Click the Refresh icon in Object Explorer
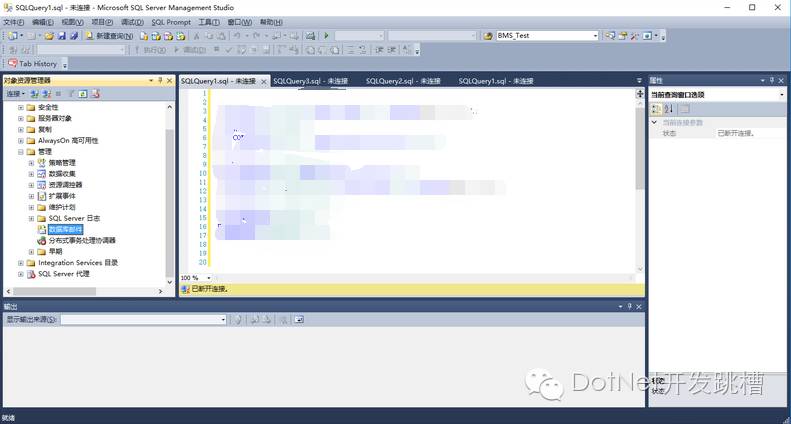791x424 pixels. 83,94
